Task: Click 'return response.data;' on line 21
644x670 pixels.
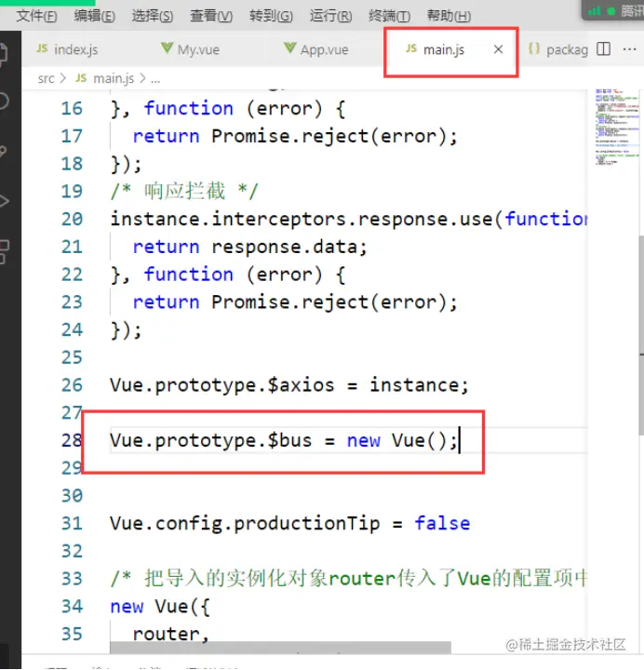Action: (250, 247)
